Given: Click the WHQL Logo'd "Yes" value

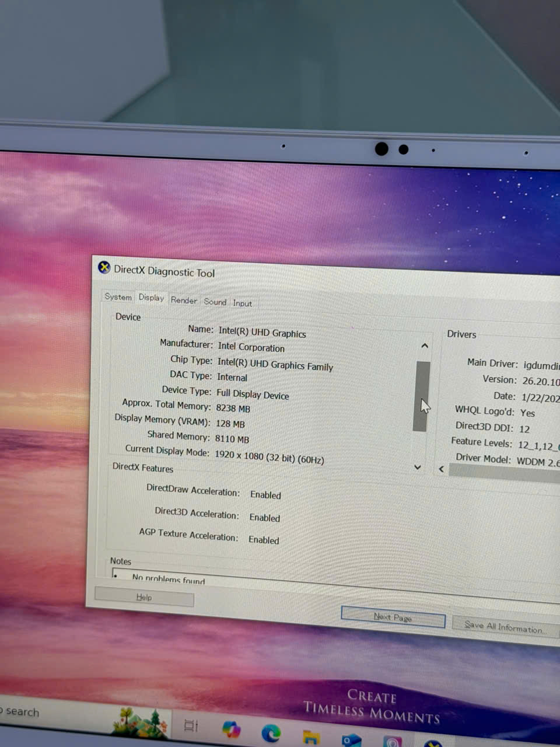Looking at the screenshot, I should [527, 413].
